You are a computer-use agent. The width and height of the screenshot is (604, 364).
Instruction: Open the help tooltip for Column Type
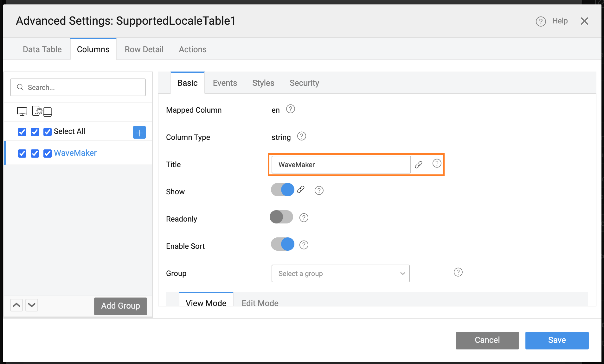pos(301,136)
